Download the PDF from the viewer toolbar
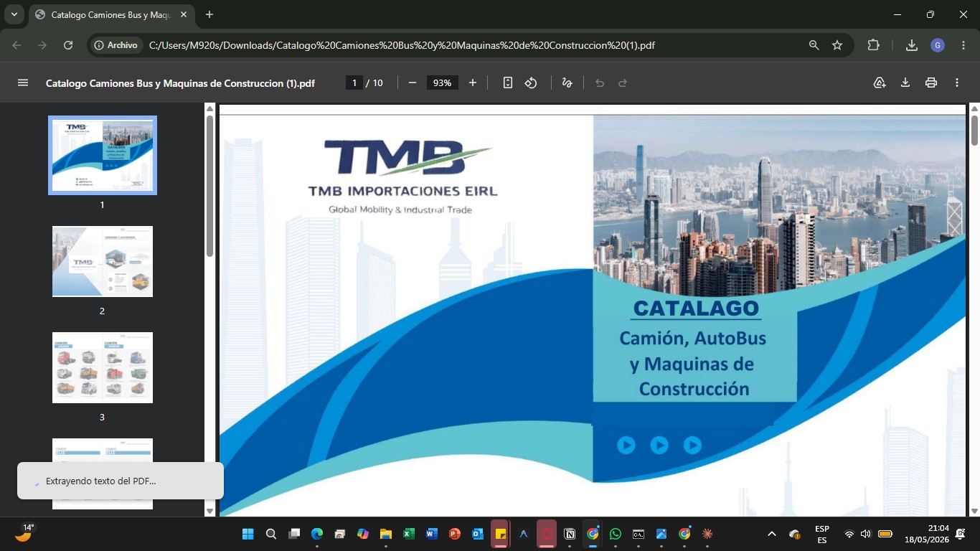Screen dimensions: 980x551 click(905, 83)
